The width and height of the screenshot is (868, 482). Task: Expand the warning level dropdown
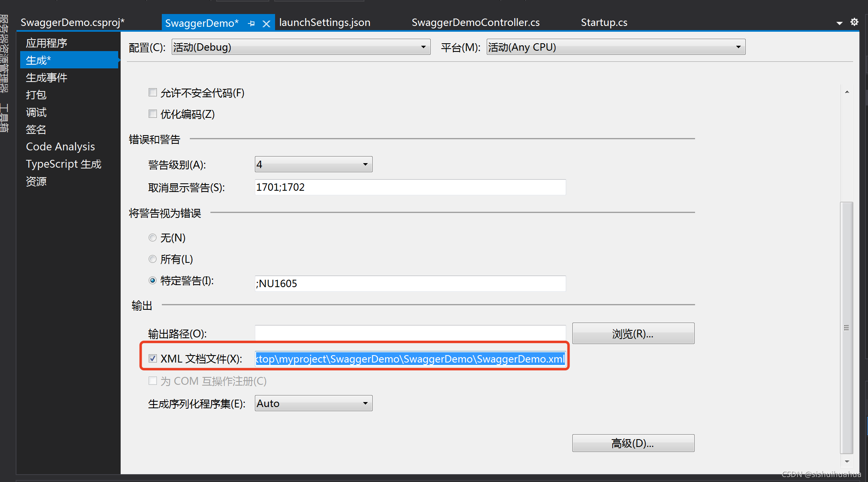click(313, 164)
